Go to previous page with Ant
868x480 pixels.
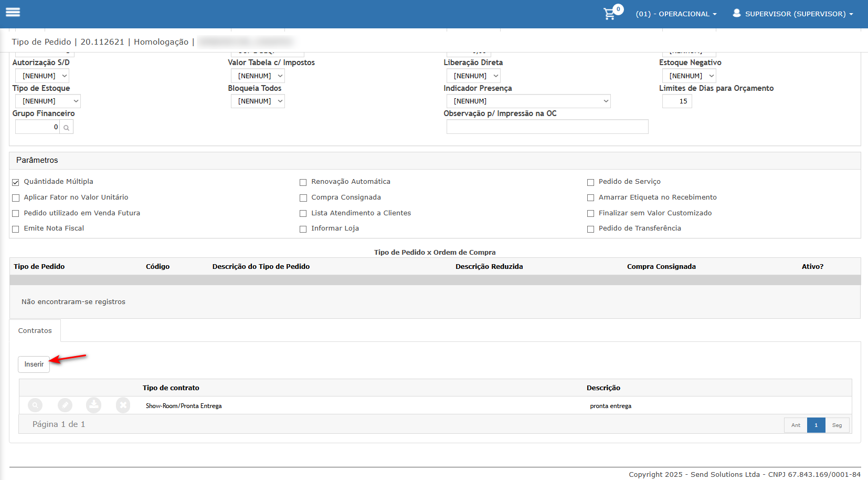(796, 425)
